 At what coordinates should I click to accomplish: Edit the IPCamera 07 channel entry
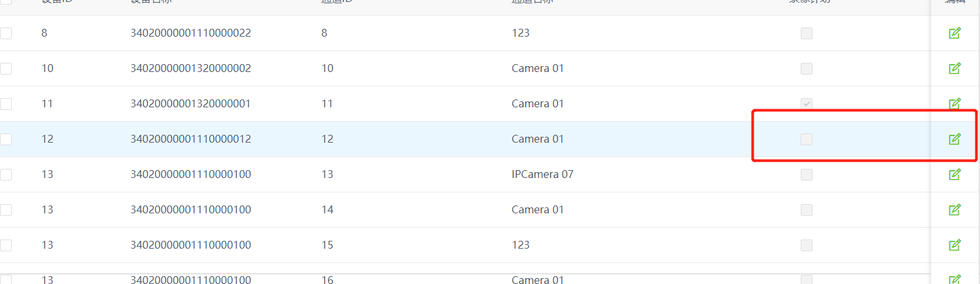954,175
